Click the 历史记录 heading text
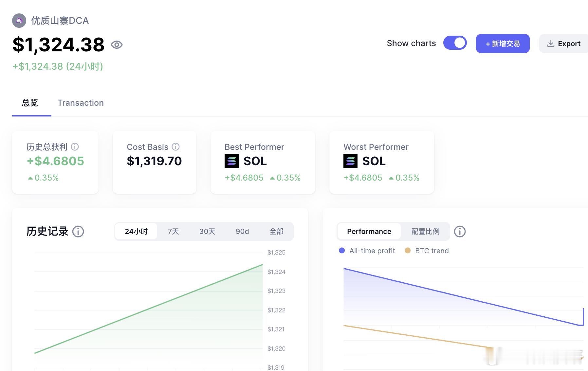Screen dimensions: 588x371 (47, 232)
